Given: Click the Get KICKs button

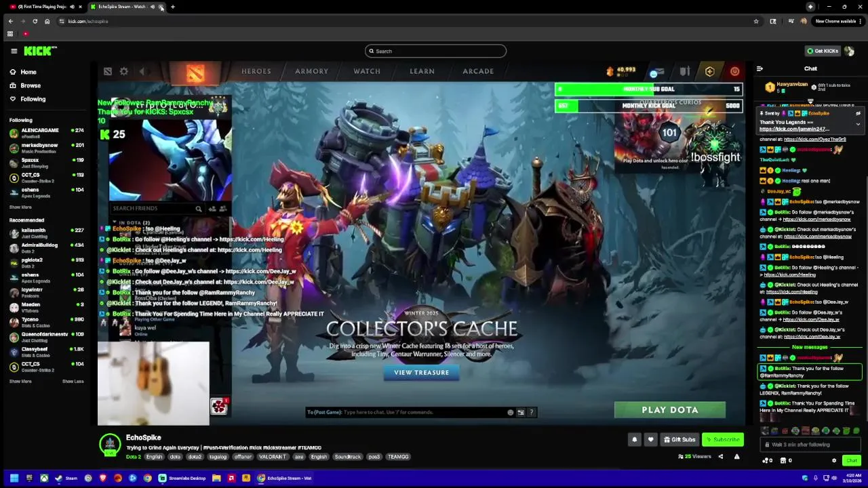Looking at the screenshot, I should pos(823,51).
